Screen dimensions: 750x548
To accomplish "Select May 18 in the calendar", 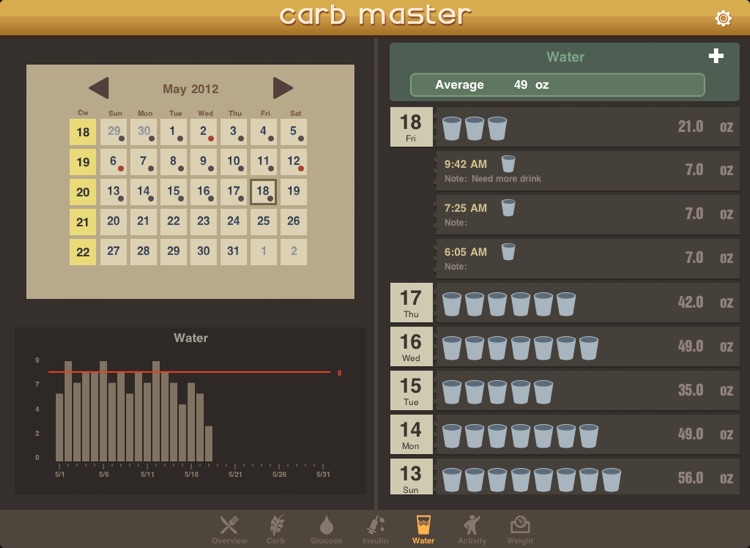I will pos(263,192).
